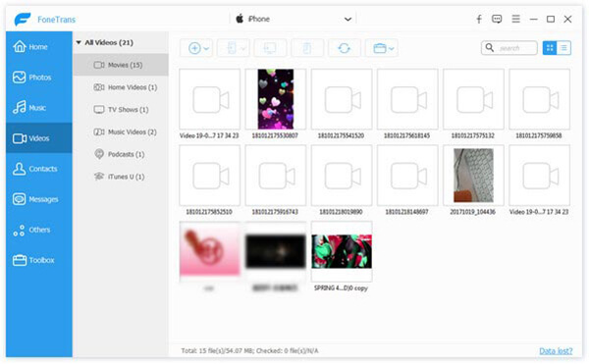Open the Facebook icon in title bar

[x=479, y=20]
